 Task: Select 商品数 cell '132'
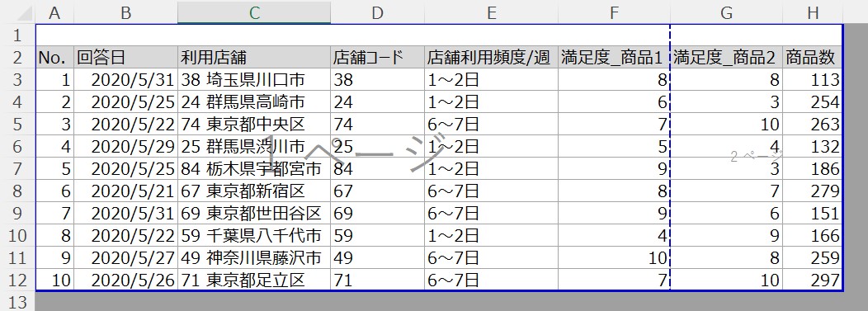(813, 147)
